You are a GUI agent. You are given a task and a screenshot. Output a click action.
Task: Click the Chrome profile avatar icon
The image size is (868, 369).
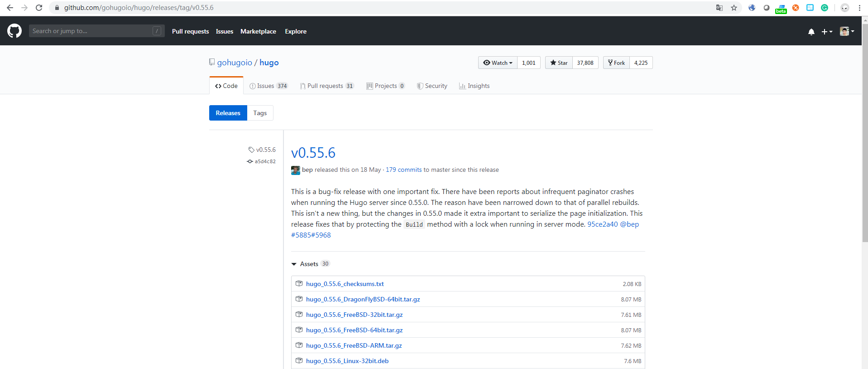[x=845, y=8]
